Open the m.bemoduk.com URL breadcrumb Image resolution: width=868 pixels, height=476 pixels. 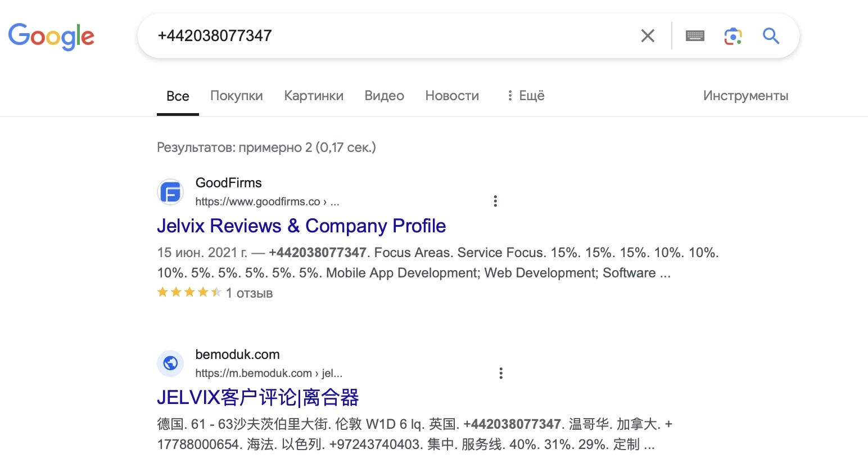(x=269, y=373)
